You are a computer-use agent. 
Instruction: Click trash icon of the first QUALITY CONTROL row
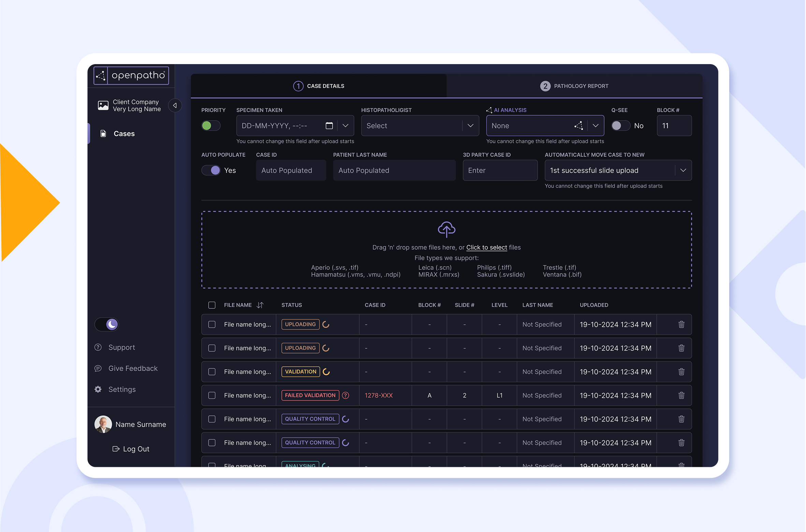[x=681, y=419]
